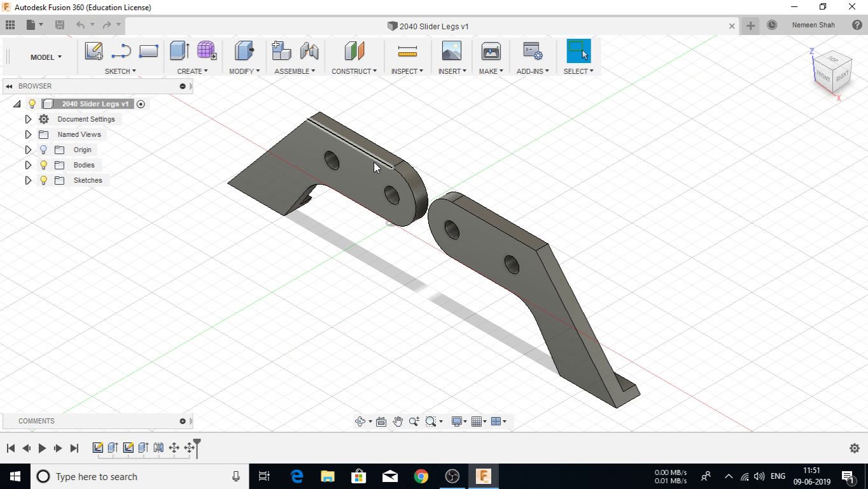
Task: Open the File menu dropdown
Action: tap(34, 25)
